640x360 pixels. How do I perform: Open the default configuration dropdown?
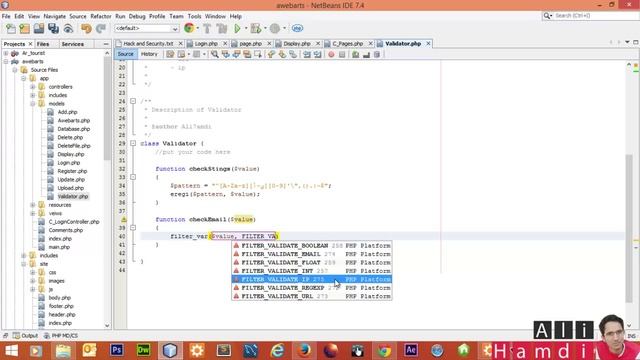click(x=146, y=29)
